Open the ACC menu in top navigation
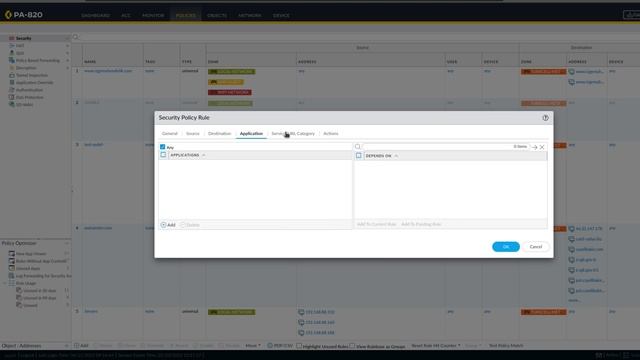The width and height of the screenshot is (640, 360). (126, 16)
